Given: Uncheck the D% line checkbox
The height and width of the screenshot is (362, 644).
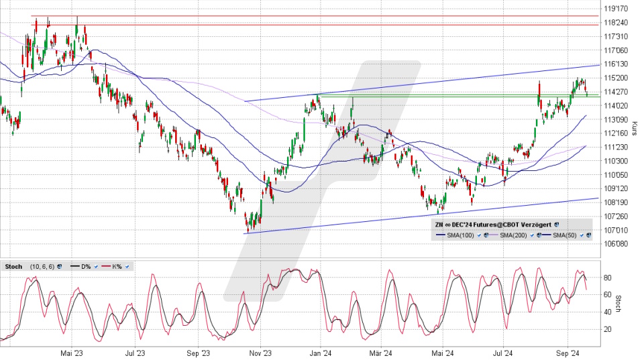Looking at the screenshot, I should pos(96,267).
